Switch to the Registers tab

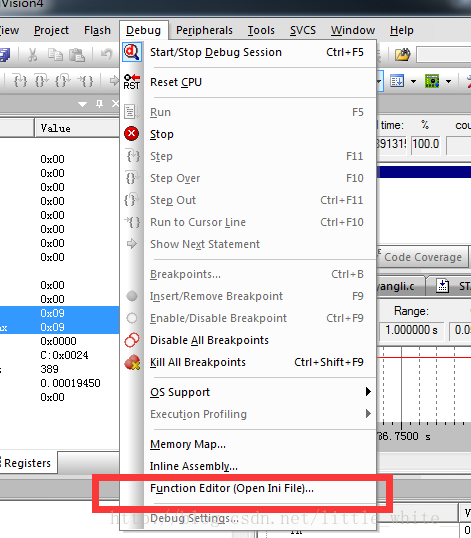tap(27, 463)
